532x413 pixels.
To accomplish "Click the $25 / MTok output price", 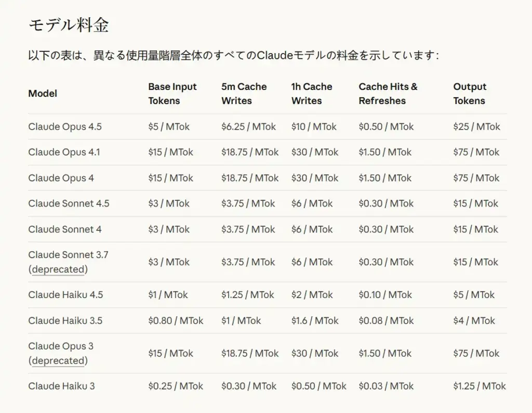I will [476, 126].
